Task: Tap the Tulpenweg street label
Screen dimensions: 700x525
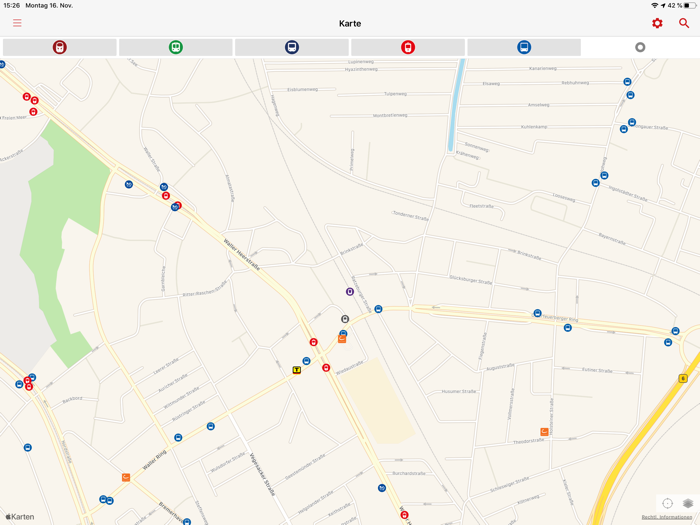Action: click(x=396, y=94)
